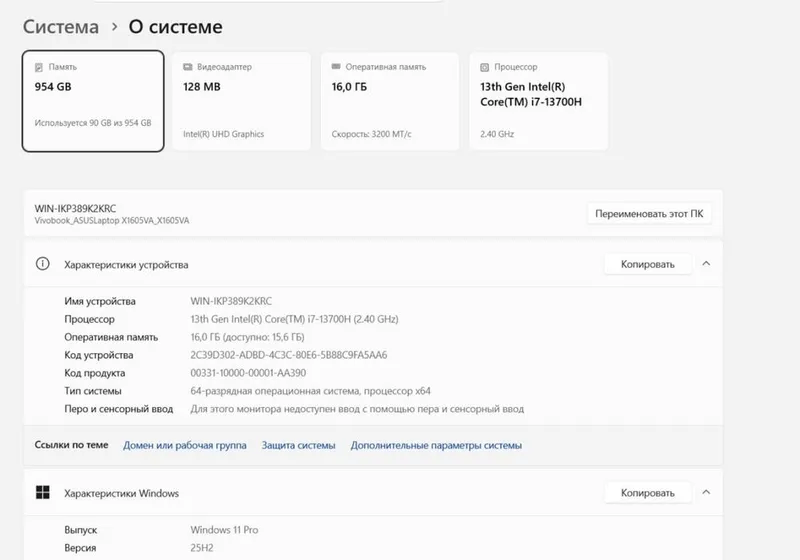Click the Характеристики Windows heading
The image size is (800, 560).
121,493
